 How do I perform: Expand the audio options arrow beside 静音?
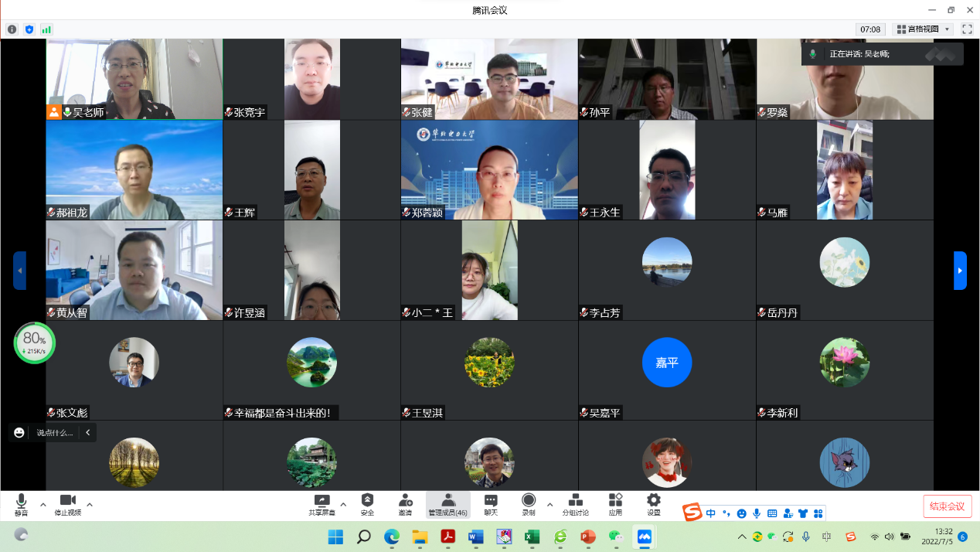(43, 505)
